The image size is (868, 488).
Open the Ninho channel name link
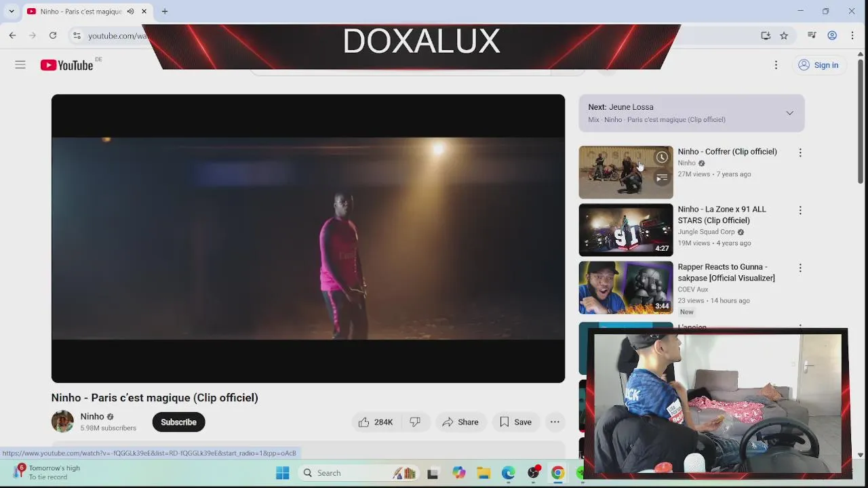92,417
